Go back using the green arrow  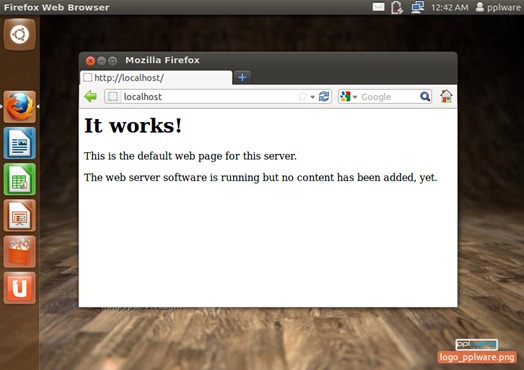(x=91, y=97)
